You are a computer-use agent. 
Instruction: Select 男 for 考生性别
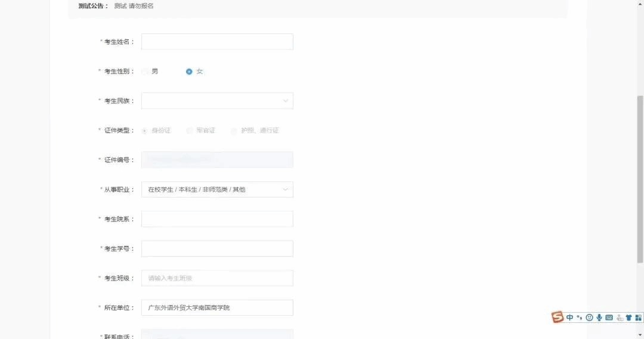pyautogui.click(x=145, y=72)
